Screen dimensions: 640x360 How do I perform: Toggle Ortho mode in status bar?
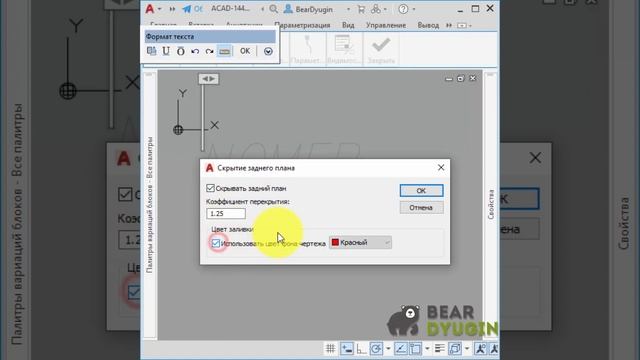click(x=361, y=349)
